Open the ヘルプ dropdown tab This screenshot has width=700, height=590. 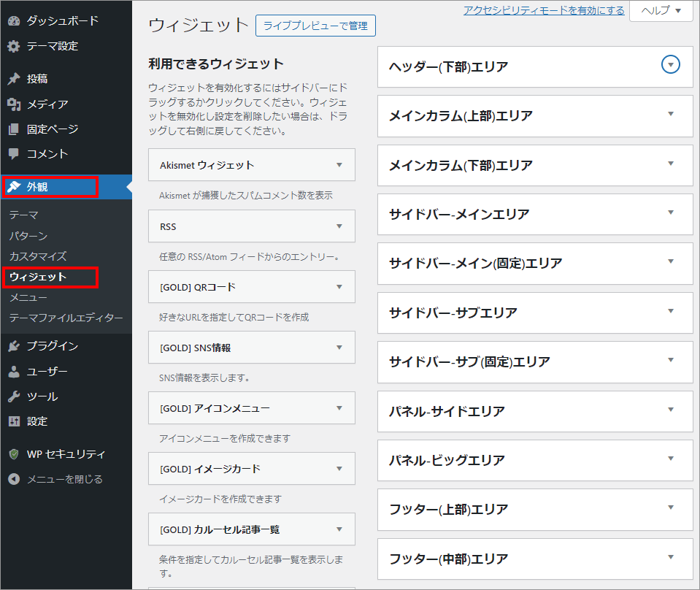(x=661, y=11)
